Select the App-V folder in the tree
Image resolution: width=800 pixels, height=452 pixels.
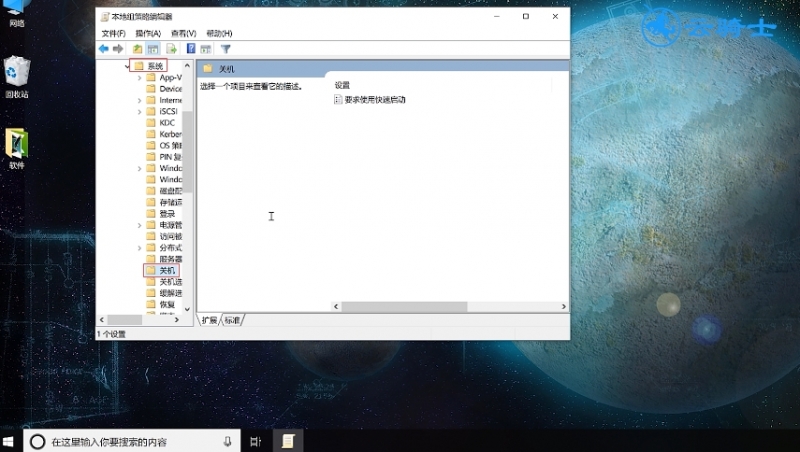pyautogui.click(x=164, y=78)
